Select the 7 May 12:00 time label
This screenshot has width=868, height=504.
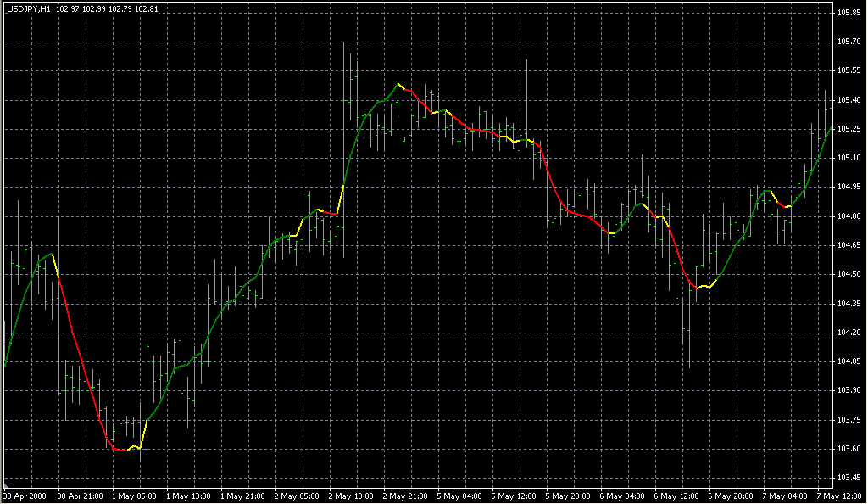(839, 496)
